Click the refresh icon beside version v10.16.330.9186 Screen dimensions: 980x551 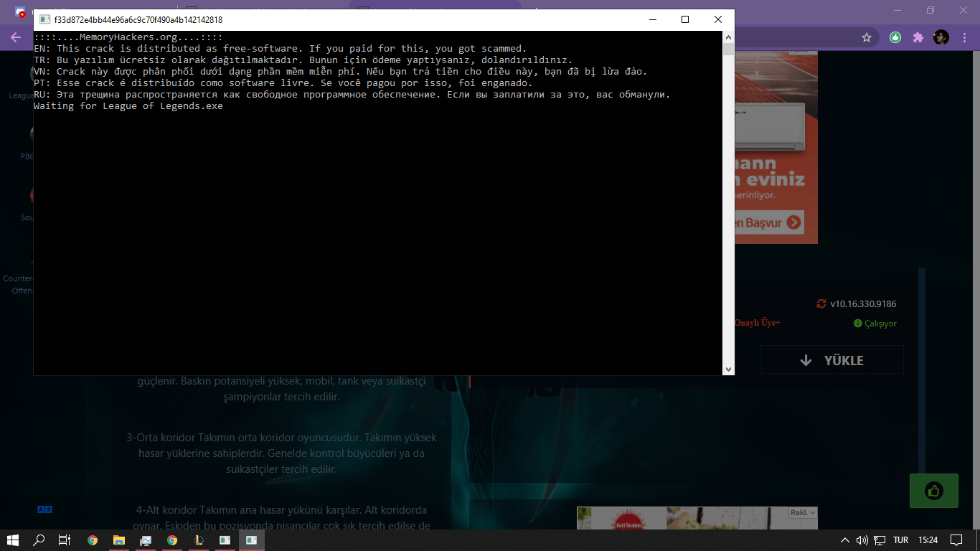[x=821, y=304]
